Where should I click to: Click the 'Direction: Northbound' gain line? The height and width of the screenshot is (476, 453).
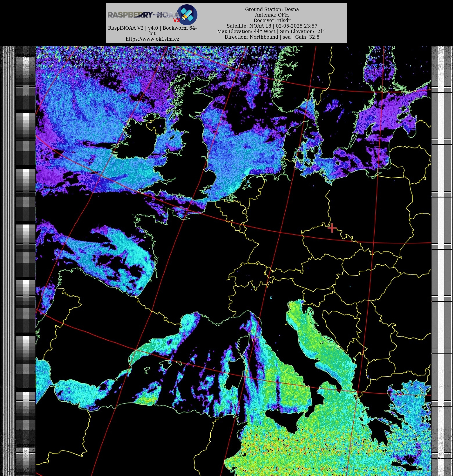click(x=272, y=37)
